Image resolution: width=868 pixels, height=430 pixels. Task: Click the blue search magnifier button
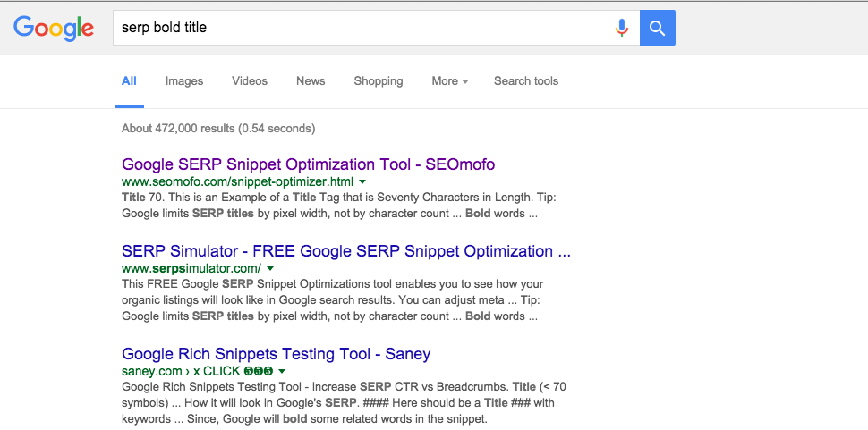(x=657, y=28)
